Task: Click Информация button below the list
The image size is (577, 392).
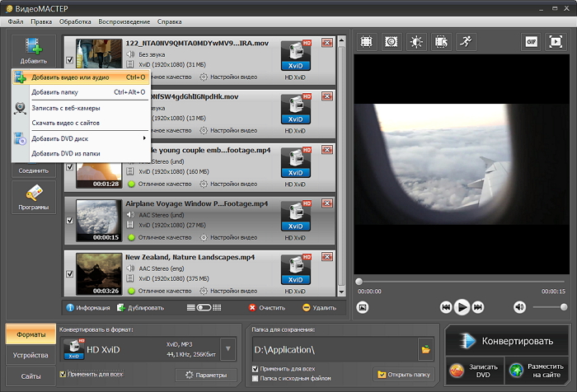Action: pos(88,308)
